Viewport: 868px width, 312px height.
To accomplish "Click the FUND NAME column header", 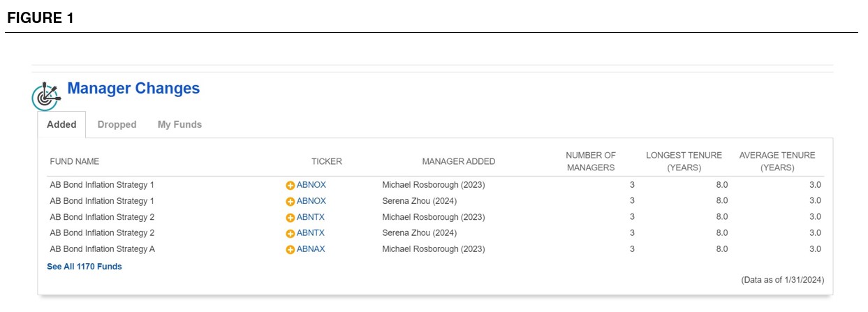I will tap(75, 161).
